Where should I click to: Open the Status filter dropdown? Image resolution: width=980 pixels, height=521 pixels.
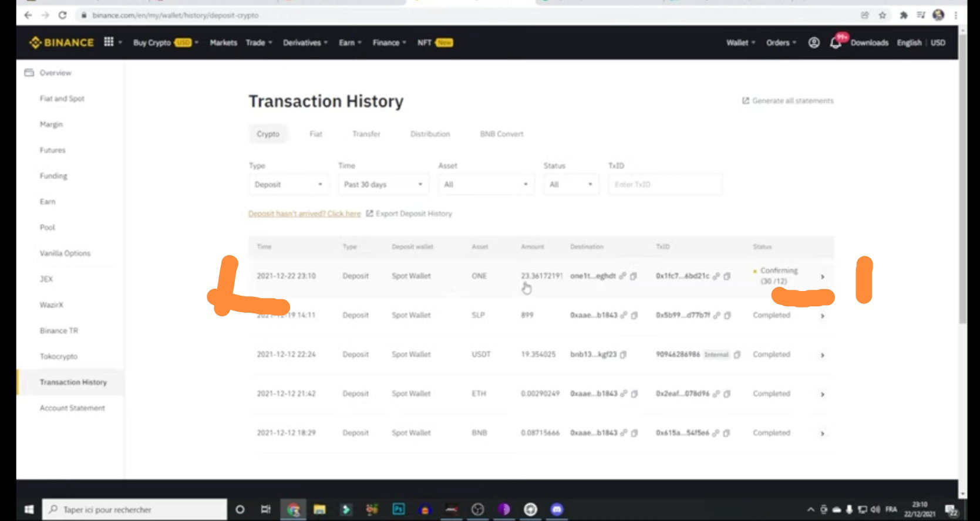[x=571, y=185]
